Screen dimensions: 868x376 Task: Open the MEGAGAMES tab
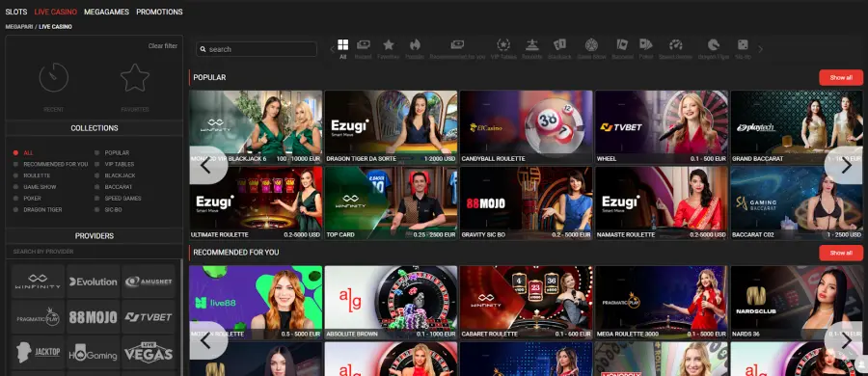coord(106,12)
